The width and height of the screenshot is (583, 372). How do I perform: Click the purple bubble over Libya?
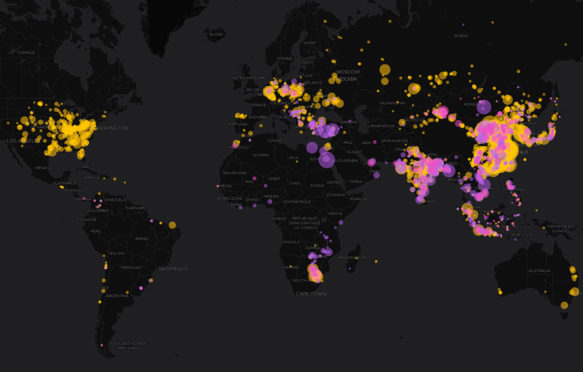[312, 148]
